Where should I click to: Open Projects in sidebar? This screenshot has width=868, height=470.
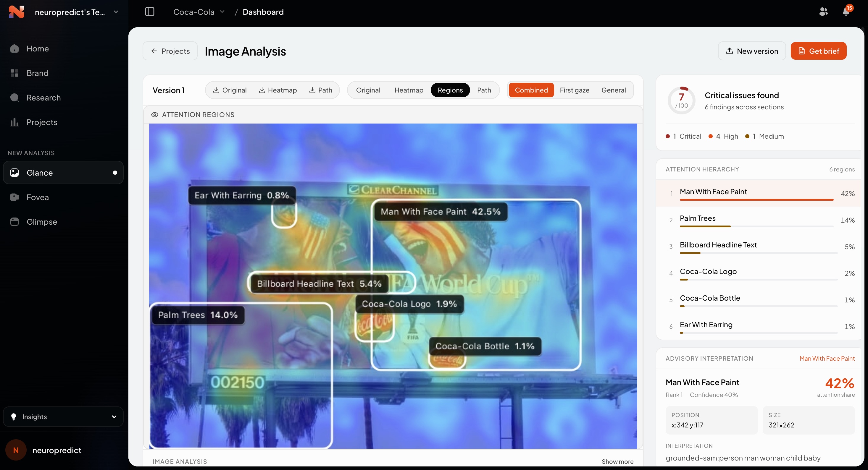click(x=63, y=122)
